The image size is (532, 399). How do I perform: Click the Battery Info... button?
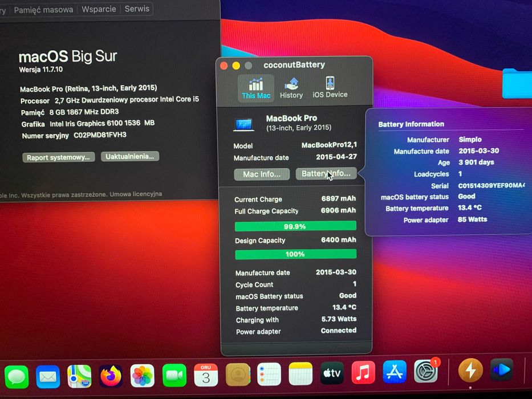[x=326, y=173]
